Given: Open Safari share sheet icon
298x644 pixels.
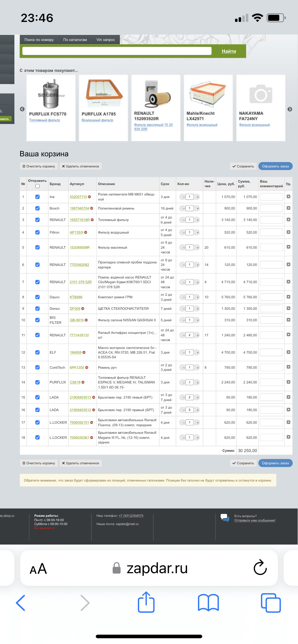Looking at the screenshot, I should tap(146, 602).
